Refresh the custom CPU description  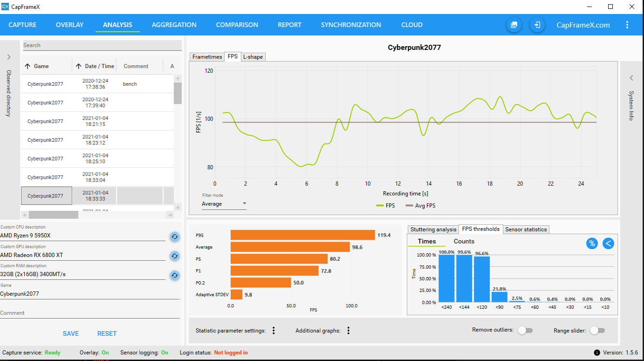click(175, 236)
